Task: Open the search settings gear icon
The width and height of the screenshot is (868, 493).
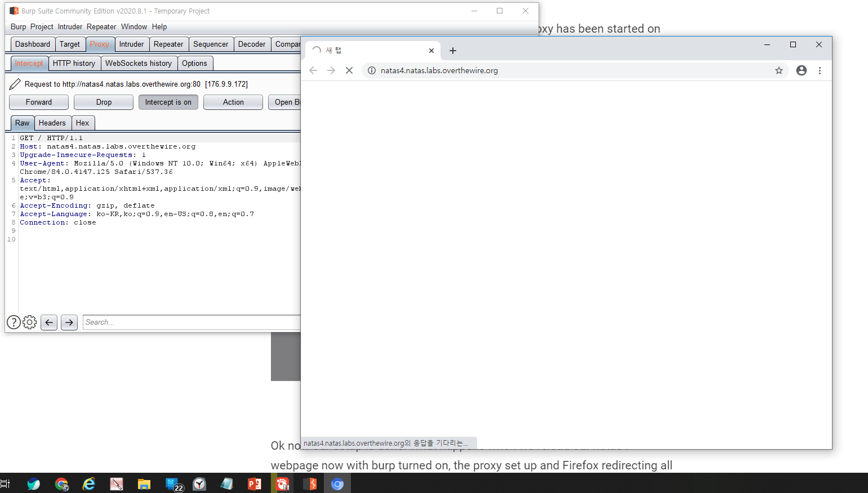Action: pyautogui.click(x=30, y=322)
